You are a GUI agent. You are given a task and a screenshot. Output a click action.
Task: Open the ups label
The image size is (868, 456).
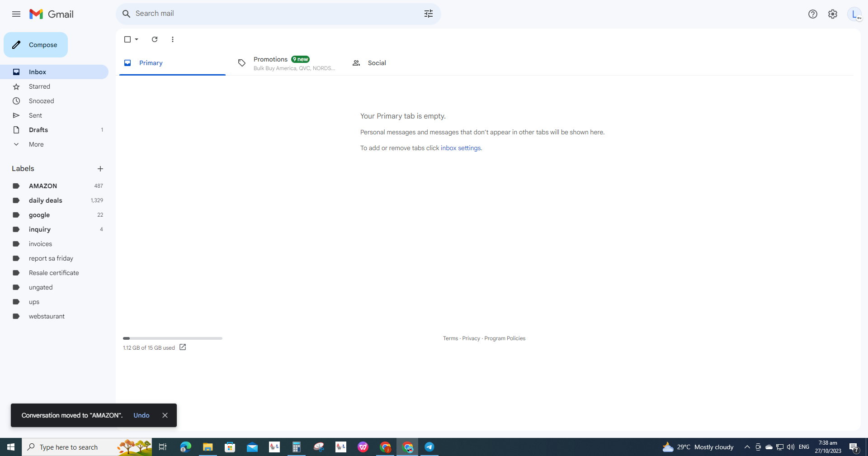[54, 302]
